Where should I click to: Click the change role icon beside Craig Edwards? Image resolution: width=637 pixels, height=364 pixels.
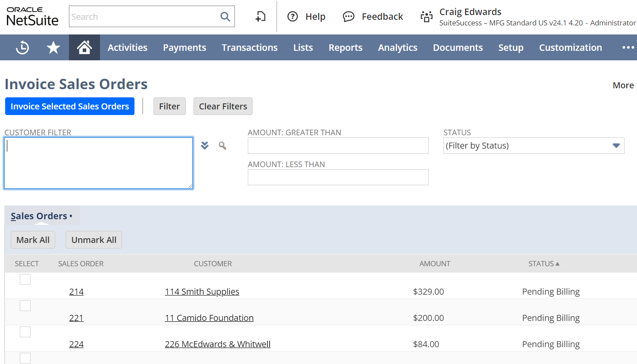(427, 17)
